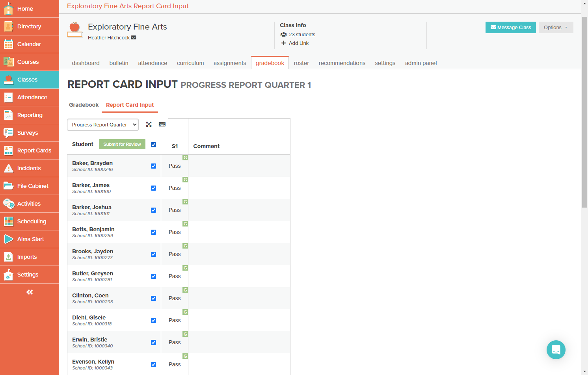Image resolution: width=588 pixels, height=375 pixels.
Task: Switch to the roster tab
Action: (x=301, y=63)
